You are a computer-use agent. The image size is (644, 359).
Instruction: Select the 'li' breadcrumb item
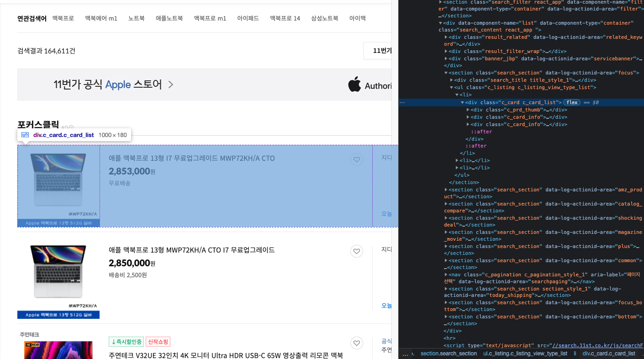click(x=575, y=354)
